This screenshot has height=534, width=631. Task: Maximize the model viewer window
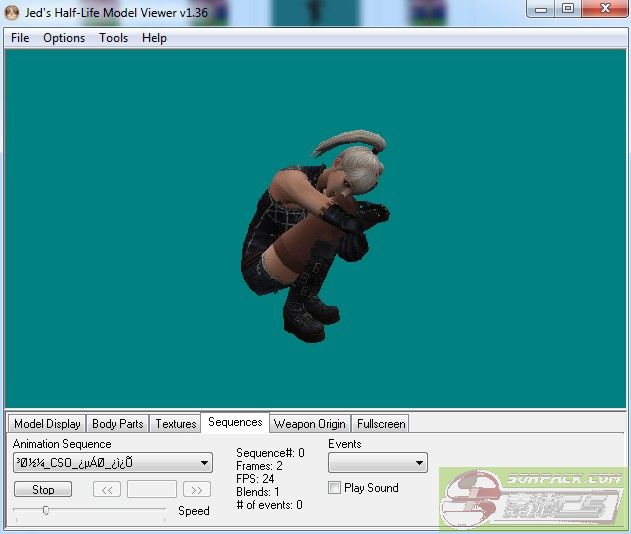pyautogui.click(x=567, y=9)
